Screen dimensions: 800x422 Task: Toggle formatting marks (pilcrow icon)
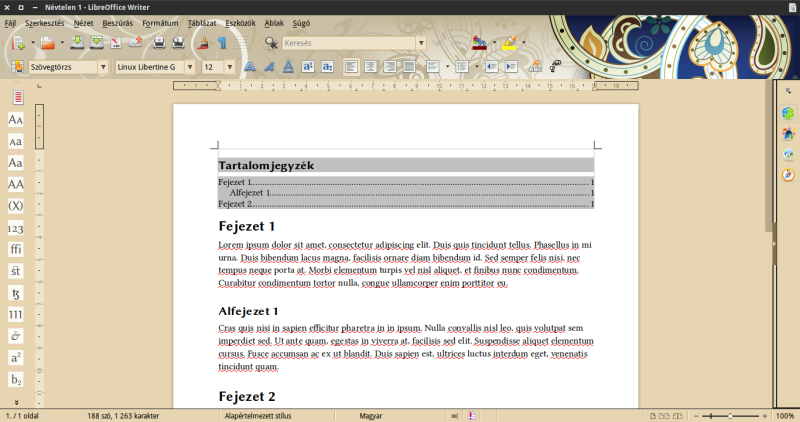point(222,43)
